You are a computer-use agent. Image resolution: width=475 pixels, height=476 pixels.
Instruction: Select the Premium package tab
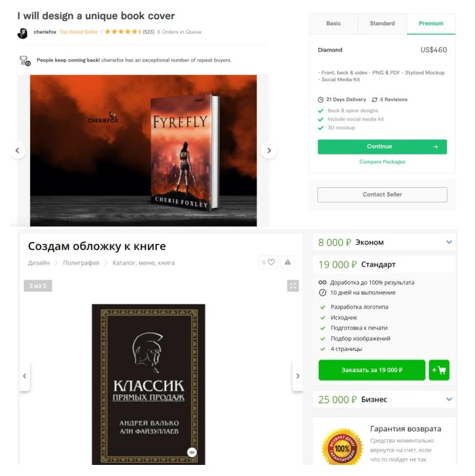431,23
